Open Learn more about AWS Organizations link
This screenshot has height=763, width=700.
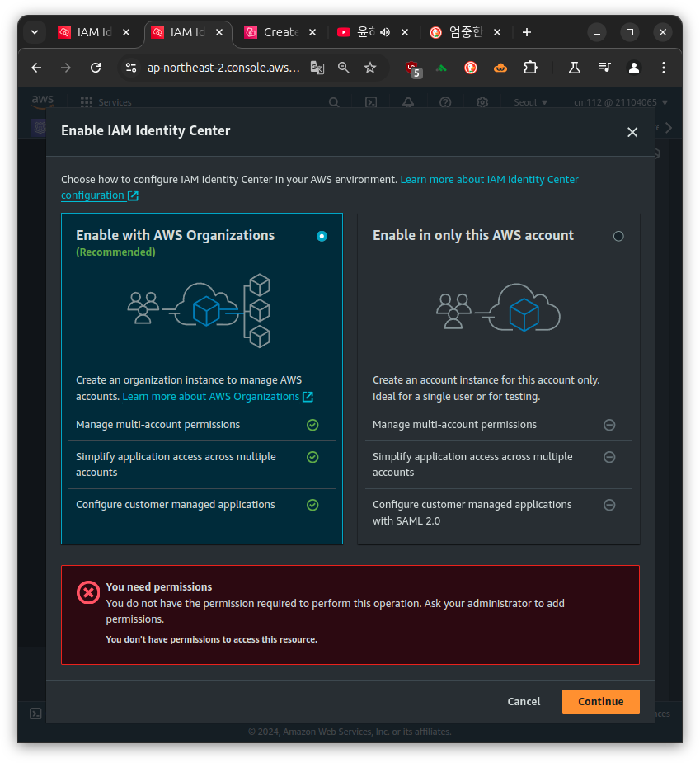[x=218, y=397]
